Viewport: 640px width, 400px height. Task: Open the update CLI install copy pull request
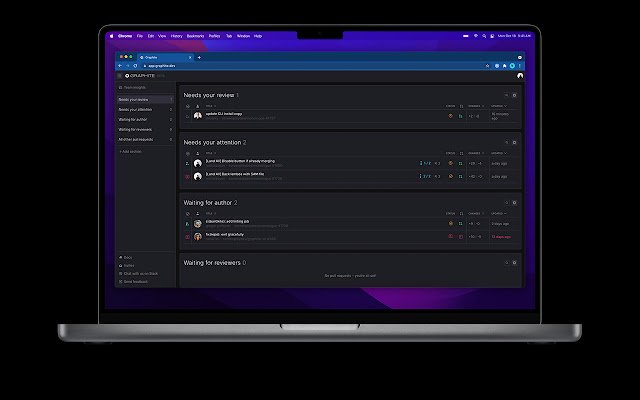coord(224,114)
